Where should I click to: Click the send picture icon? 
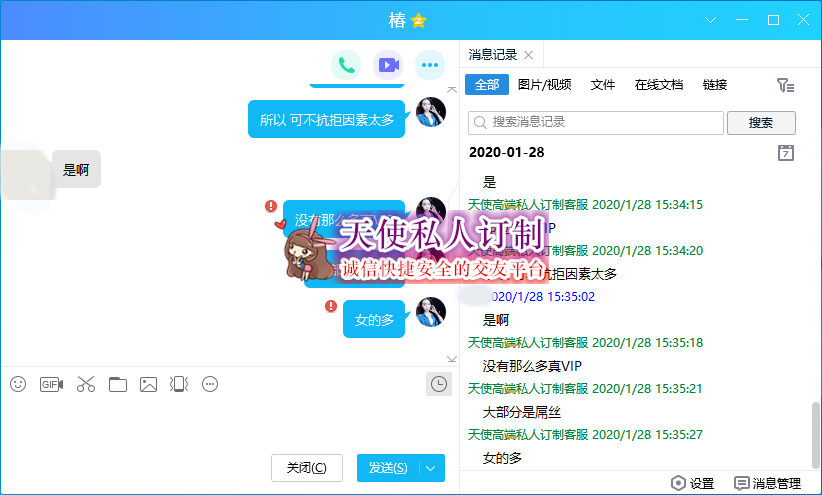(149, 384)
